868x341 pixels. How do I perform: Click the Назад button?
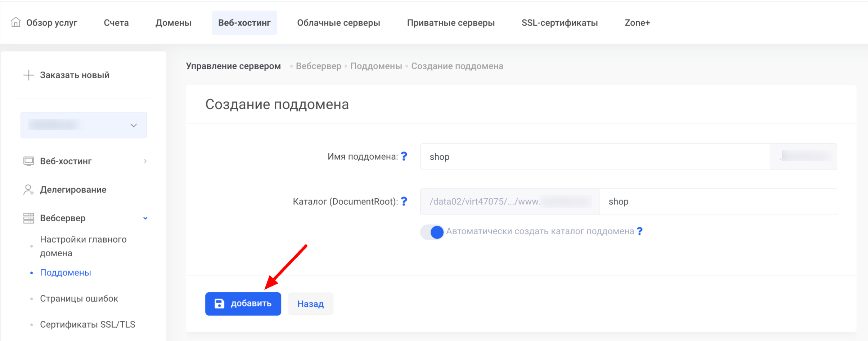310,304
